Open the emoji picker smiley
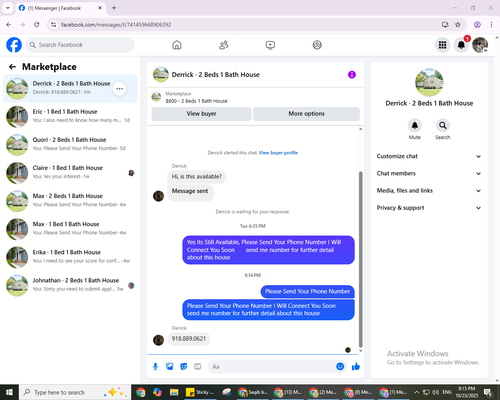500x400 pixels. [x=340, y=367]
